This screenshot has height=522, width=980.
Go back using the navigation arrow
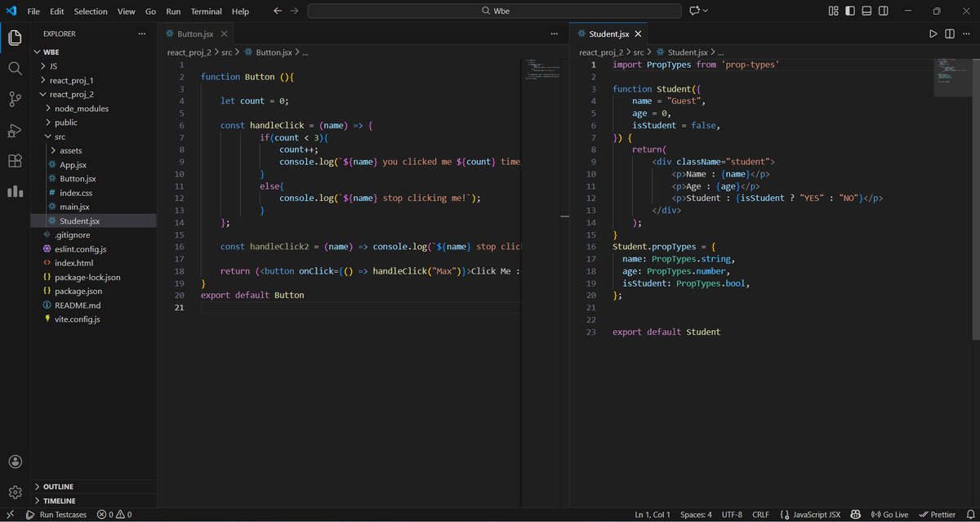pyautogui.click(x=277, y=11)
